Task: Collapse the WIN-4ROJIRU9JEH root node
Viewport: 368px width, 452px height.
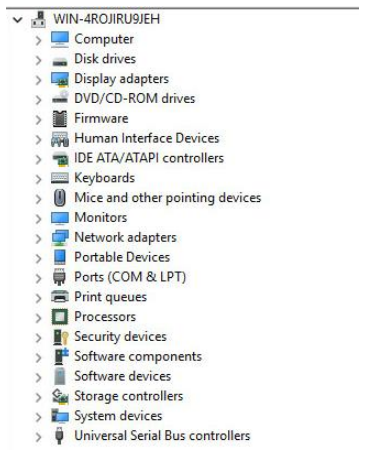Action: click(x=17, y=20)
